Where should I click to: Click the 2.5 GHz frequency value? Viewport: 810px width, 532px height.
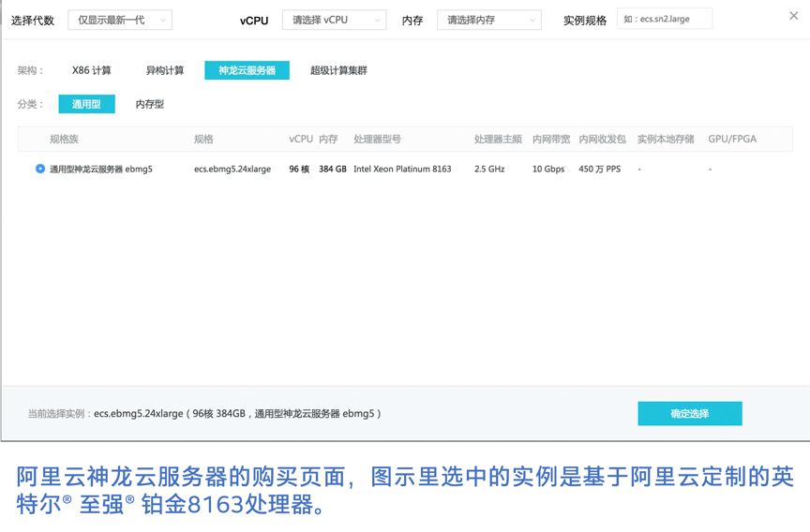489,169
